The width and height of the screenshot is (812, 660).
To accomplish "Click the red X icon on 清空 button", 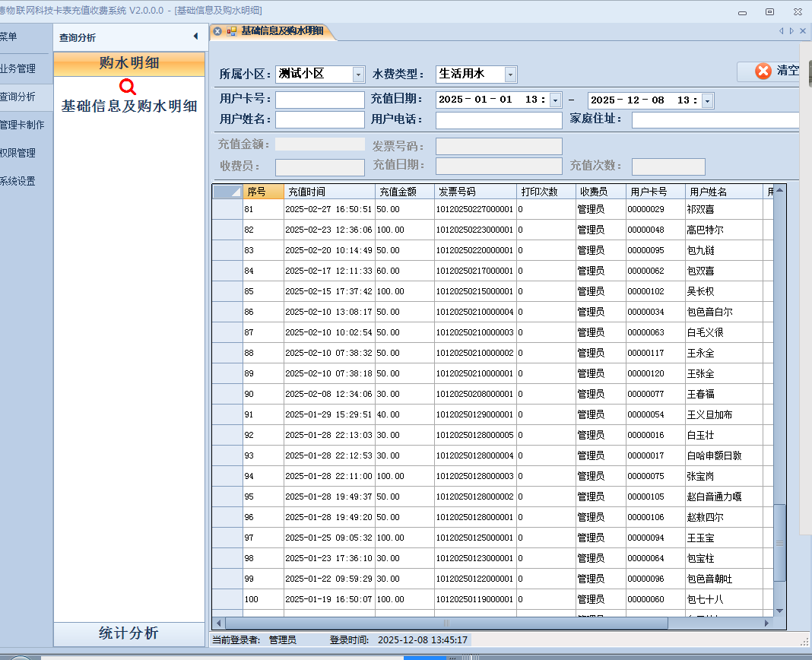I will click(763, 71).
